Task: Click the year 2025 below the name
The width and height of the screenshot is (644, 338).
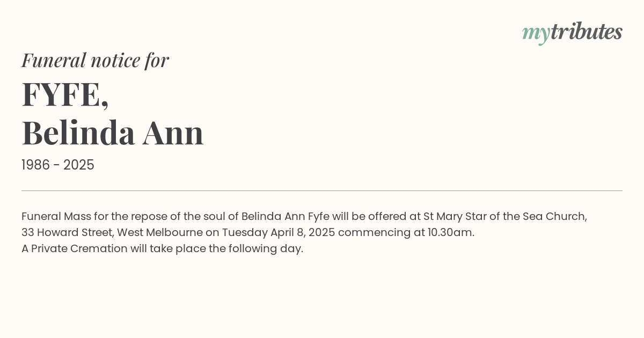Action: [x=79, y=165]
